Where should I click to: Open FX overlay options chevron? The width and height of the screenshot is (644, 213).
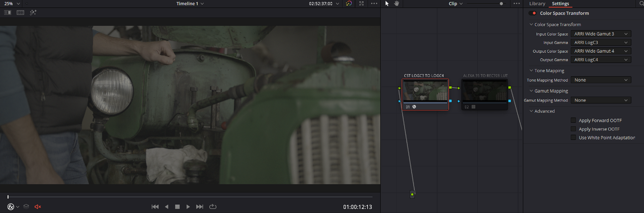point(18,206)
